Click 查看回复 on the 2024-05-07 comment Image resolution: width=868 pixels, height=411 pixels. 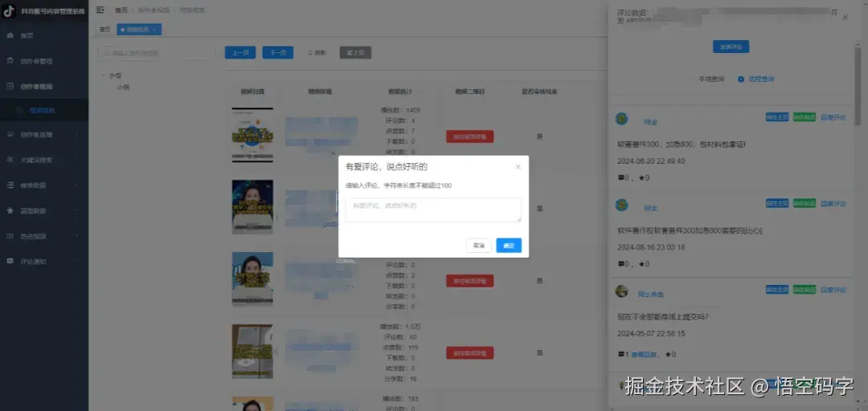point(644,355)
